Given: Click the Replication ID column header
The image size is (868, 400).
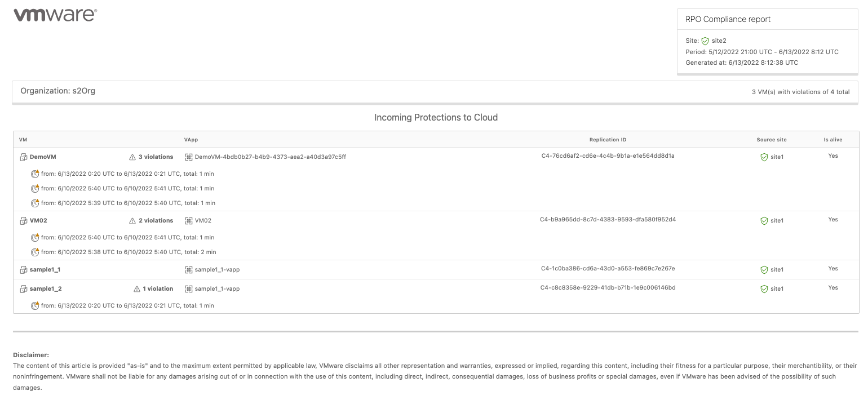Looking at the screenshot, I should [x=608, y=140].
